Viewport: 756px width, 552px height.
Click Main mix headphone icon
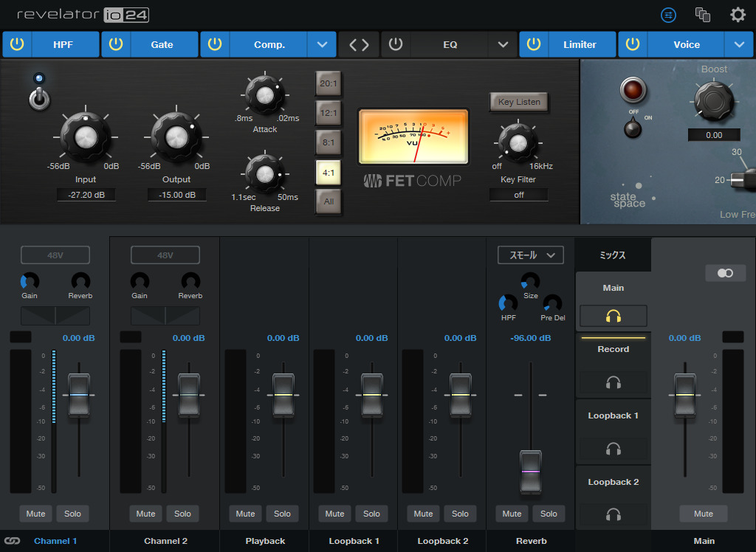click(614, 317)
